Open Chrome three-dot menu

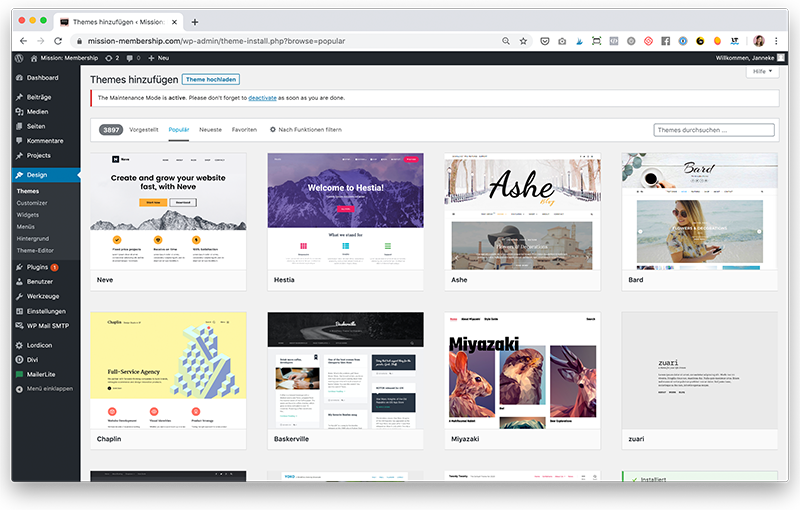coord(776,41)
